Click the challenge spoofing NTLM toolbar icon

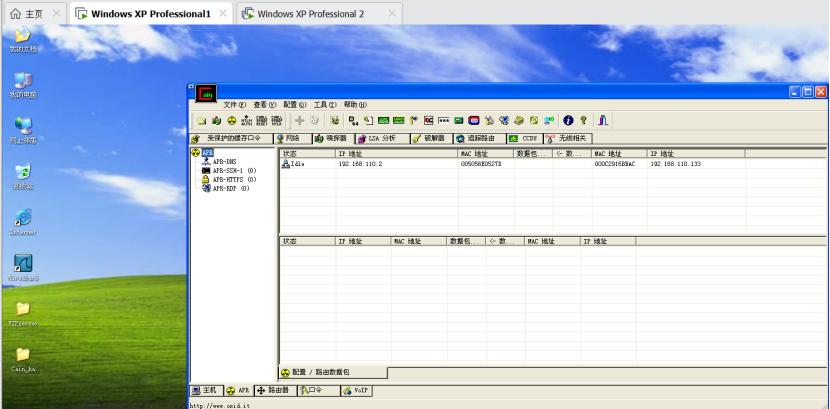pyautogui.click(x=276, y=121)
